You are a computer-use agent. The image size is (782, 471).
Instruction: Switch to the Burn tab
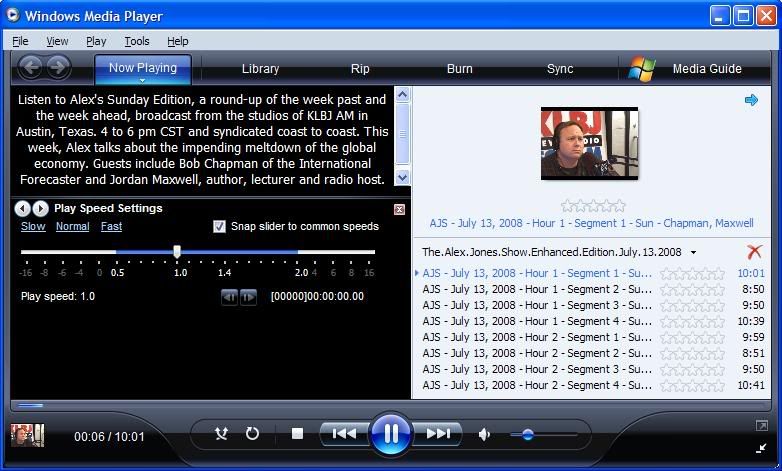pos(459,69)
